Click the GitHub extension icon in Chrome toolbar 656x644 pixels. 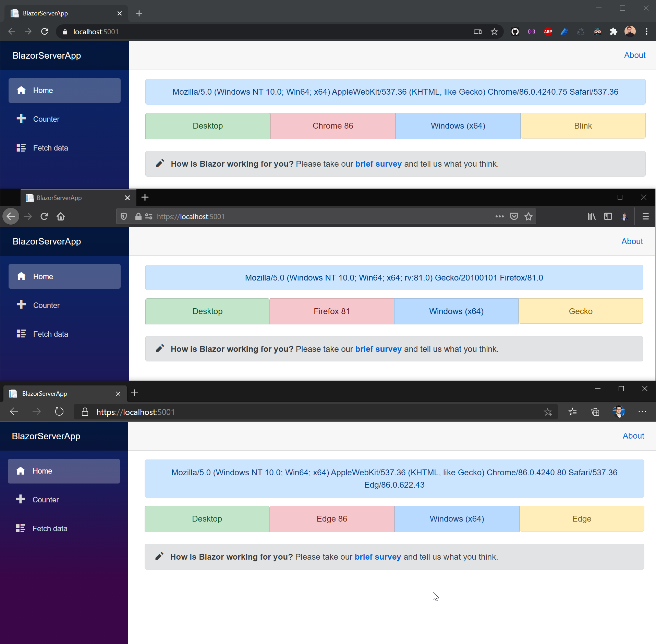point(515,32)
